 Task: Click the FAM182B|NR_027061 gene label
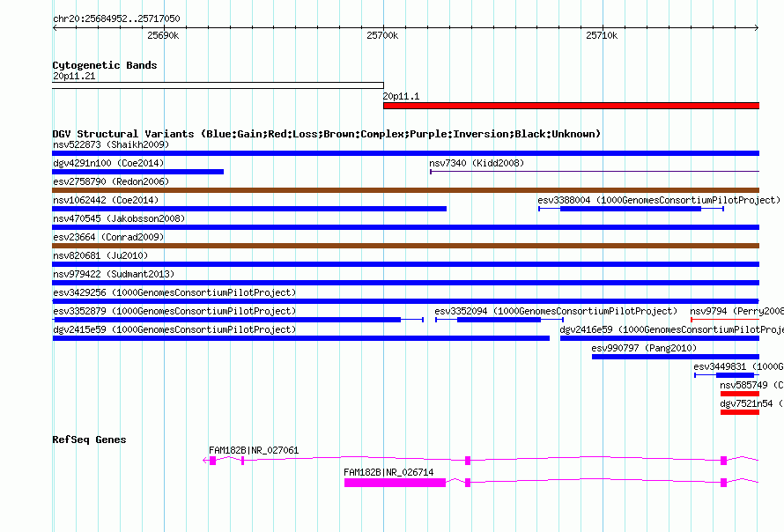point(254,450)
